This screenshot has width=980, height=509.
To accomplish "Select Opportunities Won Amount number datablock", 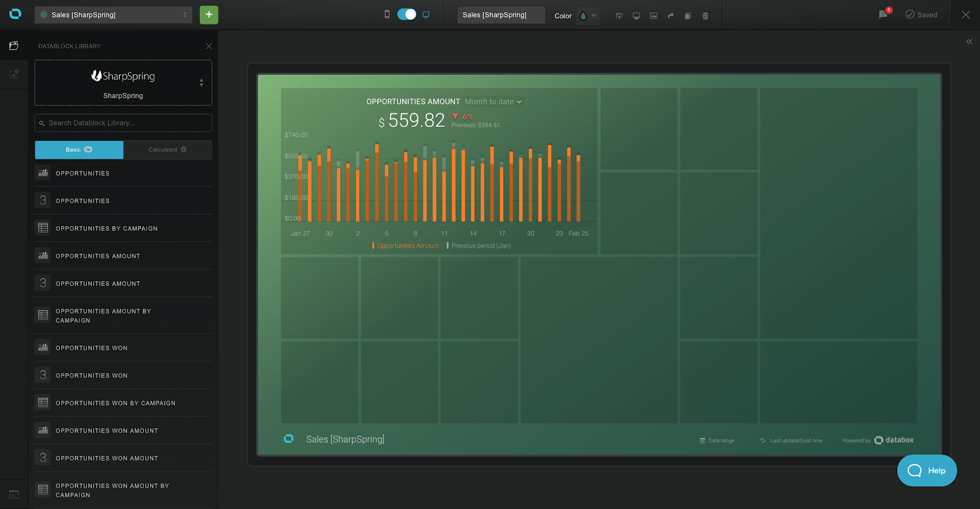I will (123, 458).
